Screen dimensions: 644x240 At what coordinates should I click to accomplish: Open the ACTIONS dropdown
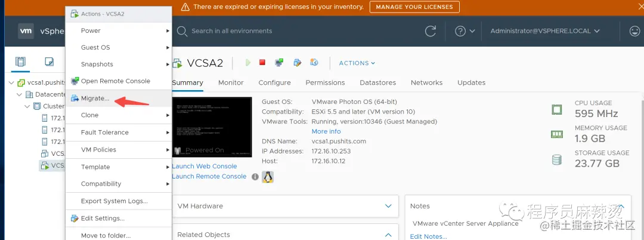[x=357, y=63]
